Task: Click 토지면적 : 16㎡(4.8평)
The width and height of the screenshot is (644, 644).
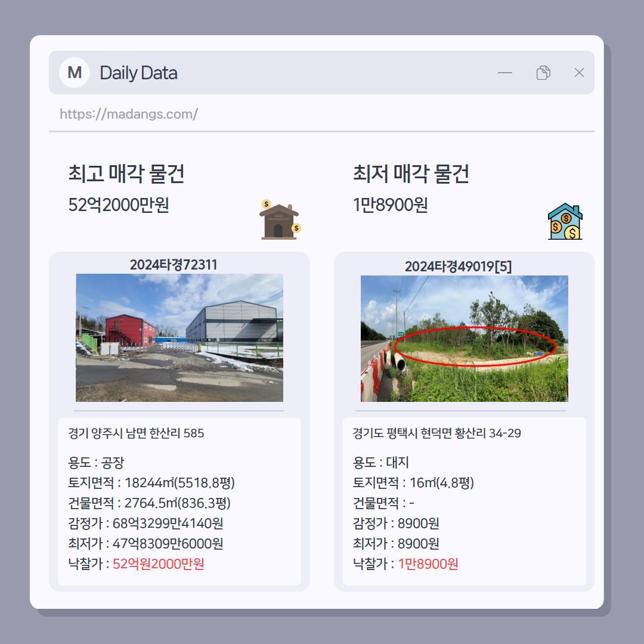Action: [x=414, y=482]
